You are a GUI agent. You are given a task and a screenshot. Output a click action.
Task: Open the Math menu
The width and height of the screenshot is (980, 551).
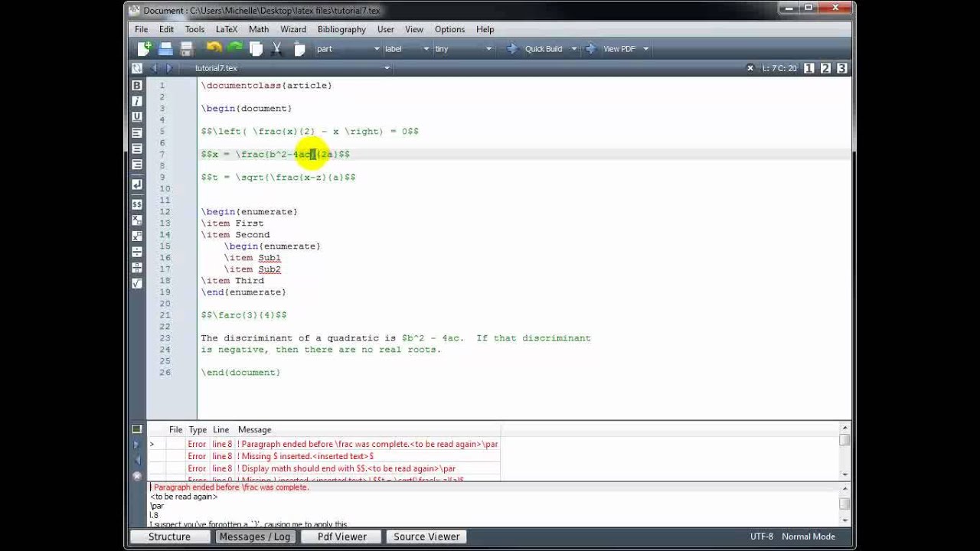(259, 29)
